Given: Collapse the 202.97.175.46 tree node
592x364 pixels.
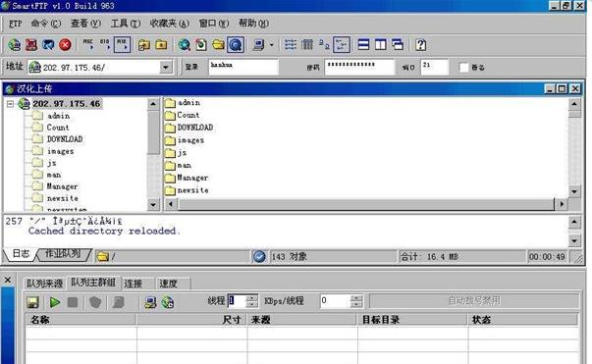Looking at the screenshot, I should pos(10,103).
